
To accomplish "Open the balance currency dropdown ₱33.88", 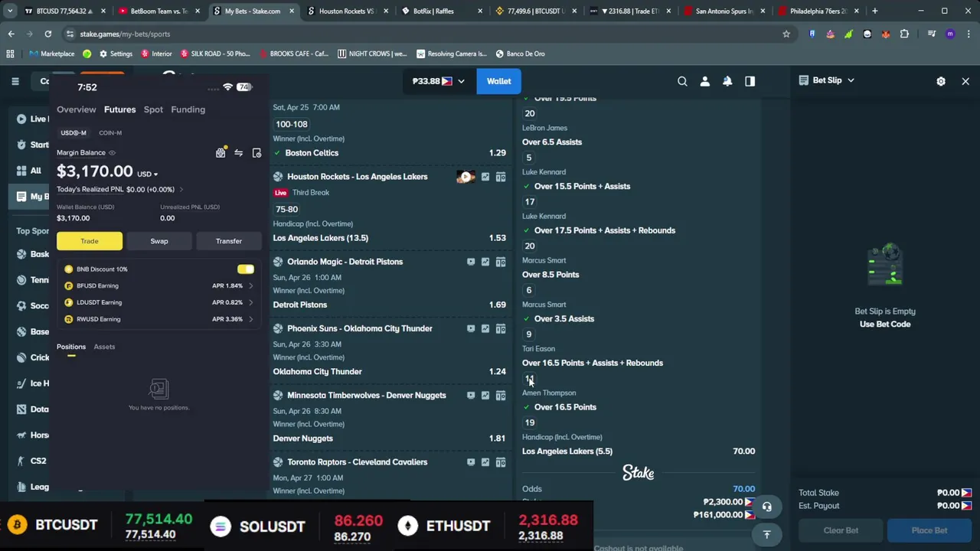I will pos(439,81).
